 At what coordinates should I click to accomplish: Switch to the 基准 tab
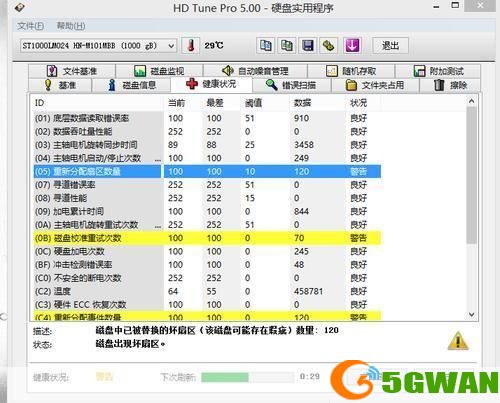[x=60, y=85]
